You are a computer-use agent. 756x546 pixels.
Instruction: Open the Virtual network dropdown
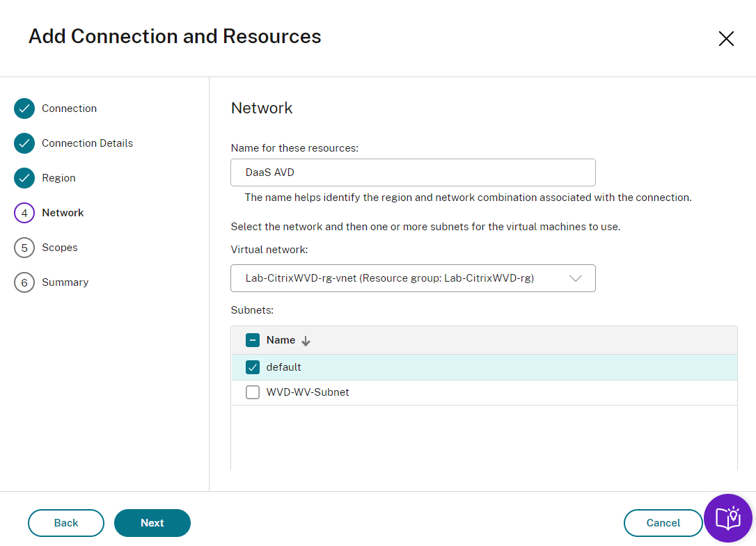click(x=413, y=278)
